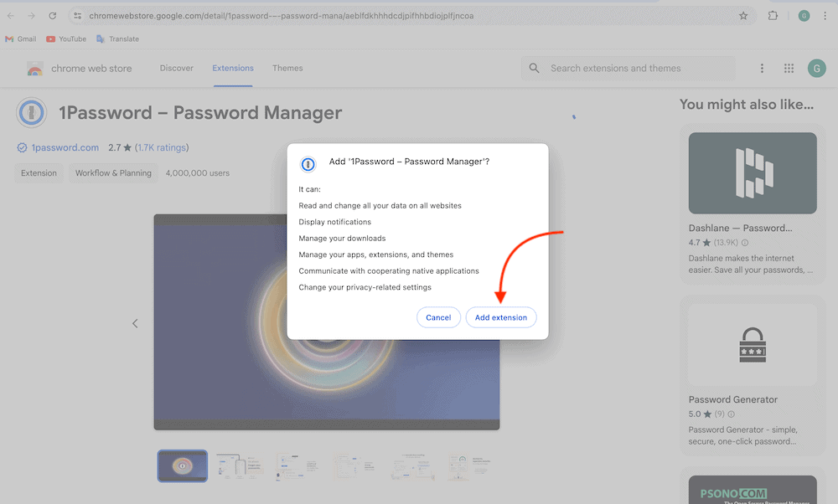Open the Extensions tab
The height and width of the screenshot is (504, 838).
pos(233,69)
